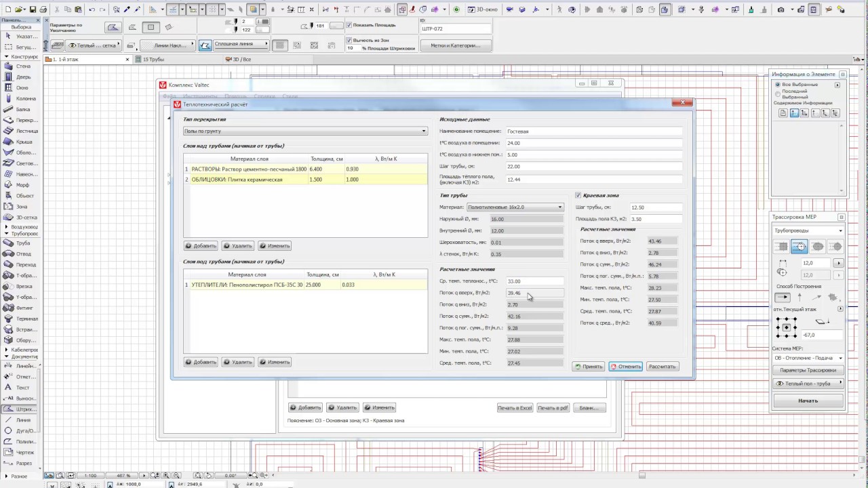The height and width of the screenshot is (488, 868).
Task: Open Сплошная линия line type dropdown
Action: 242,44
